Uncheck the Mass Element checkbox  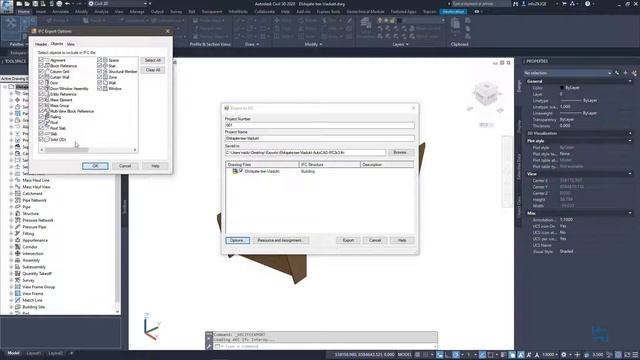(x=41, y=100)
